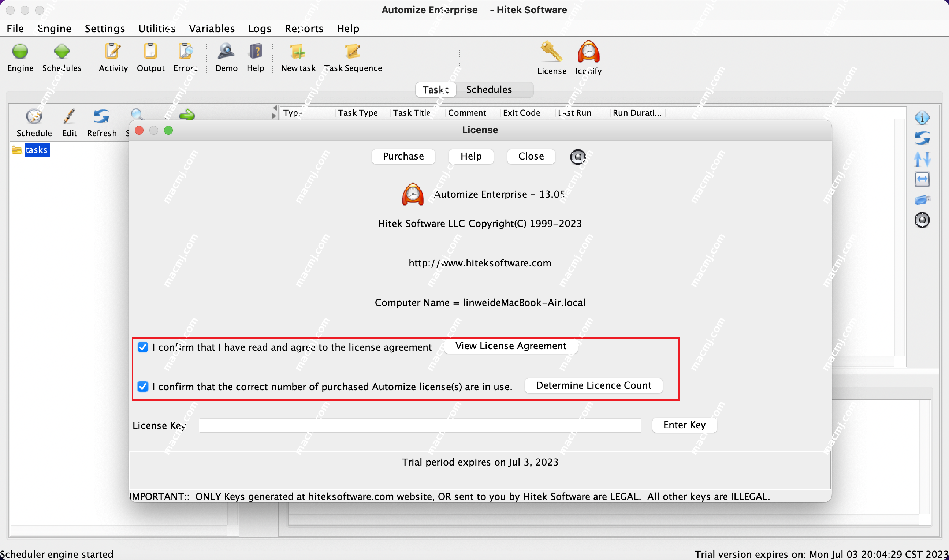Click the red close button of License dialog
The width and height of the screenshot is (949, 560).
(139, 130)
